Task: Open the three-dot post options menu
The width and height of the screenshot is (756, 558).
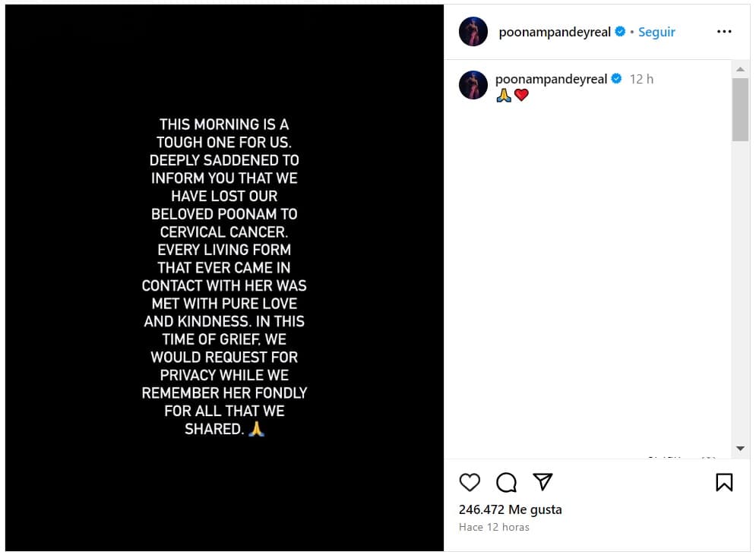Action: 724,31
